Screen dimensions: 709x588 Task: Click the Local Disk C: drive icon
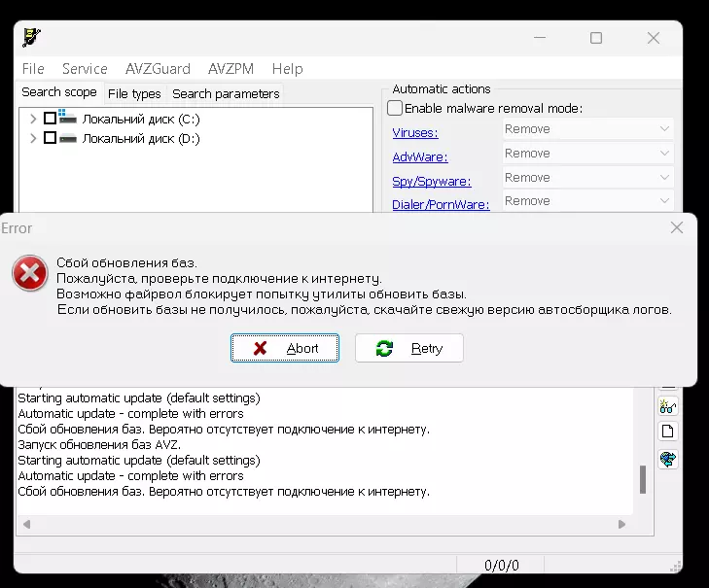(67, 117)
